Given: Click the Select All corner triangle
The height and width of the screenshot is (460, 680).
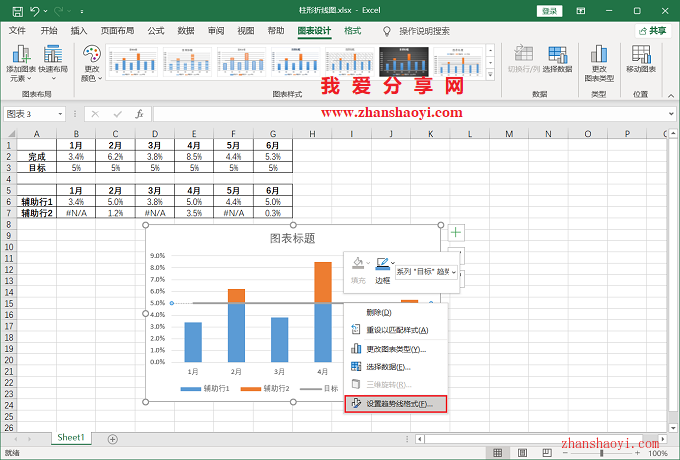Looking at the screenshot, I should [11, 134].
